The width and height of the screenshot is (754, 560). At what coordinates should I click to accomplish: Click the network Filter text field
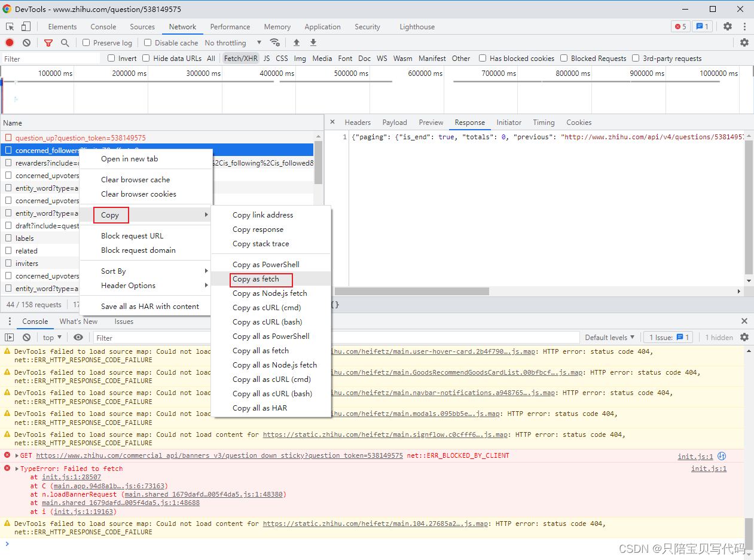tap(51, 59)
